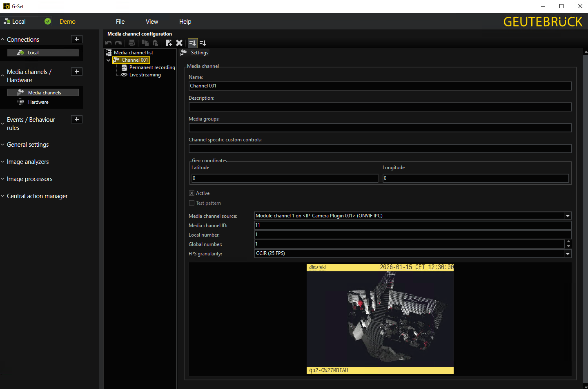The height and width of the screenshot is (389, 588).
Task: Open the View menu
Action: 152,22
